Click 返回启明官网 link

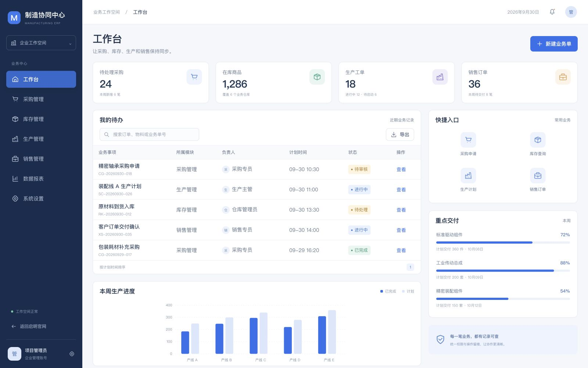tap(29, 326)
